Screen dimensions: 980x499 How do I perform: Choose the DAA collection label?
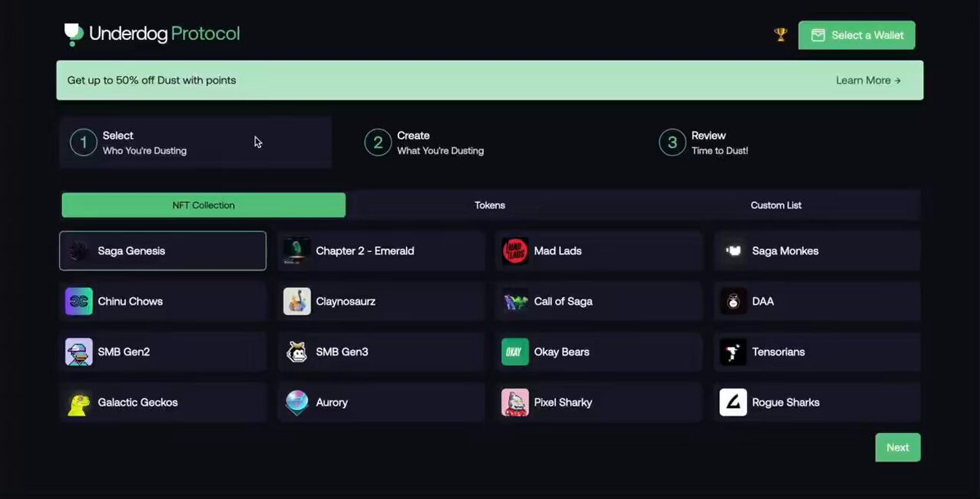point(763,301)
